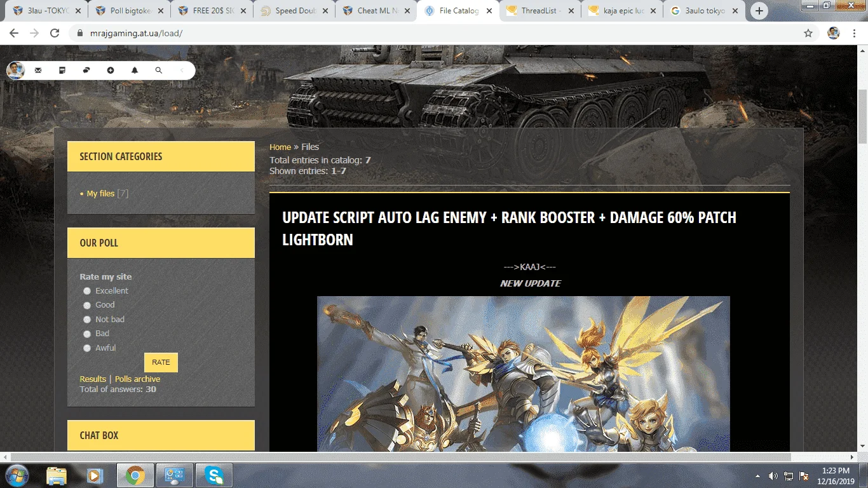Open a new browser tab
Image resolution: width=868 pixels, height=488 pixels.
click(759, 11)
